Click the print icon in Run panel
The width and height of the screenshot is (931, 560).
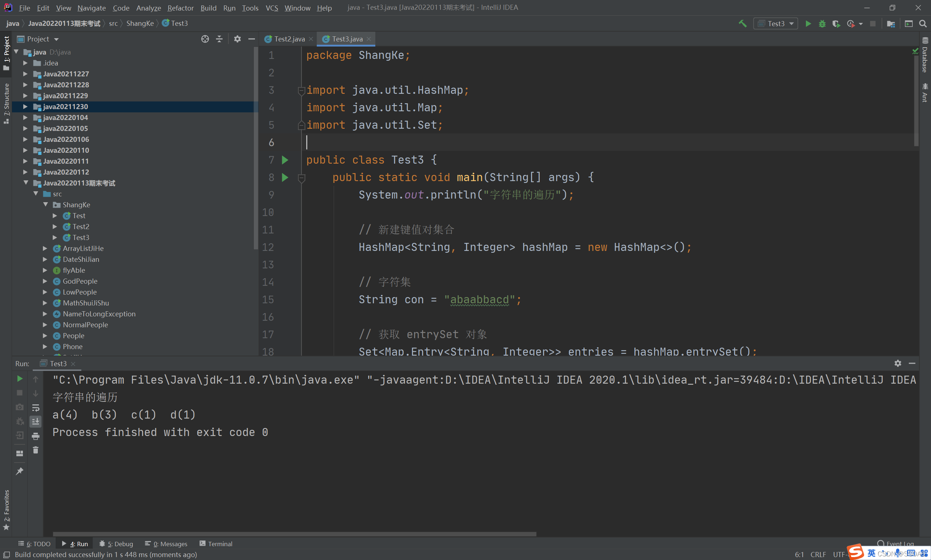[x=36, y=436]
